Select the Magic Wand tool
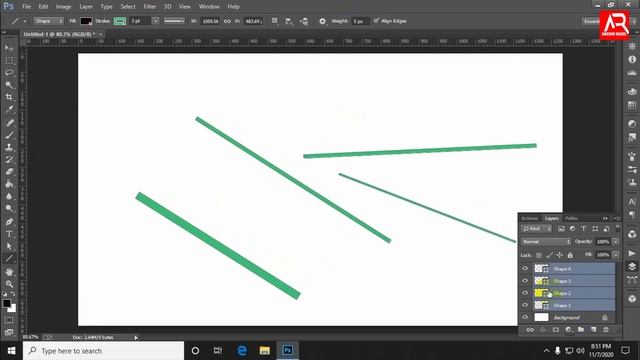This screenshot has height=360, width=640. [9, 85]
